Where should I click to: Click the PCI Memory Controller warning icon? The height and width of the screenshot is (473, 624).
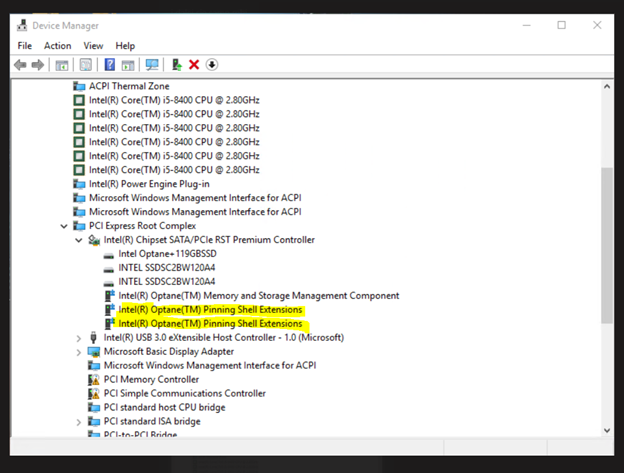pyautogui.click(x=94, y=380)
